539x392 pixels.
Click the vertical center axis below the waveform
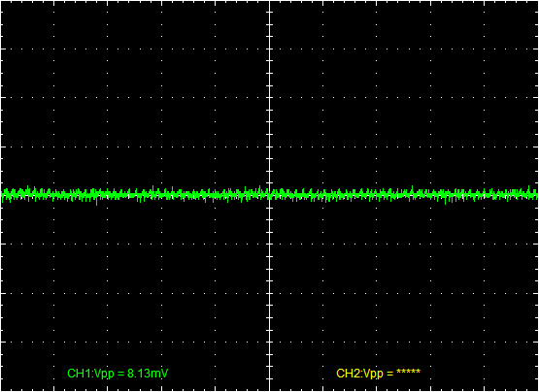click(270, 292)
